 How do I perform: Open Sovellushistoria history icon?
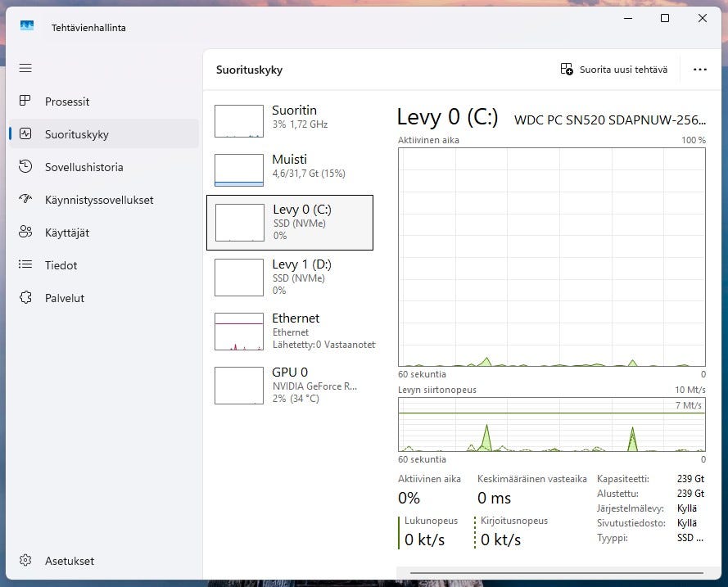click(25, 166)
